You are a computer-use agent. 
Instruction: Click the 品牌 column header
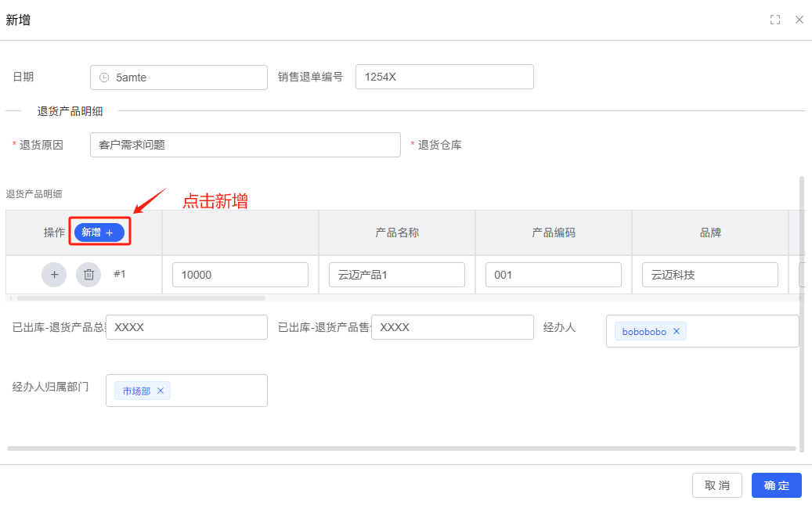[709, 232]
